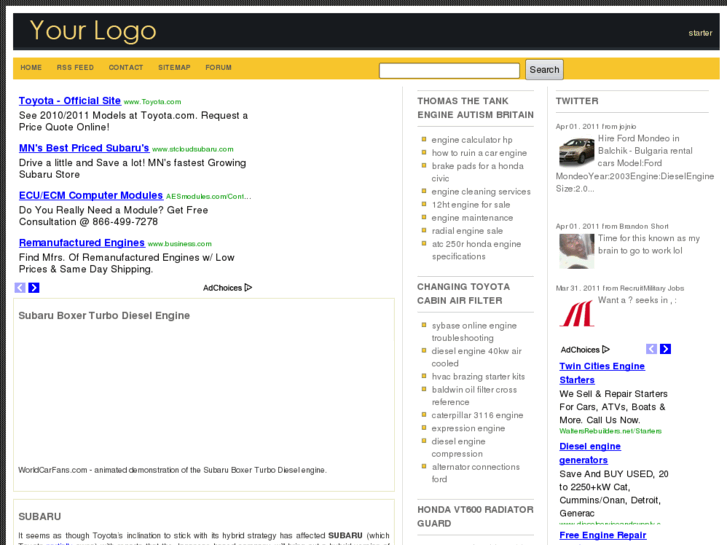This screenshot has width=727, height=545.
Task: Open the HOME menu item
Action: (31, 68)
